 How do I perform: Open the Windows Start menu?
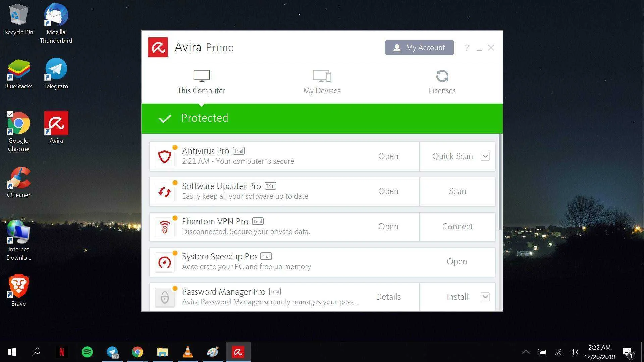point(12,352)
